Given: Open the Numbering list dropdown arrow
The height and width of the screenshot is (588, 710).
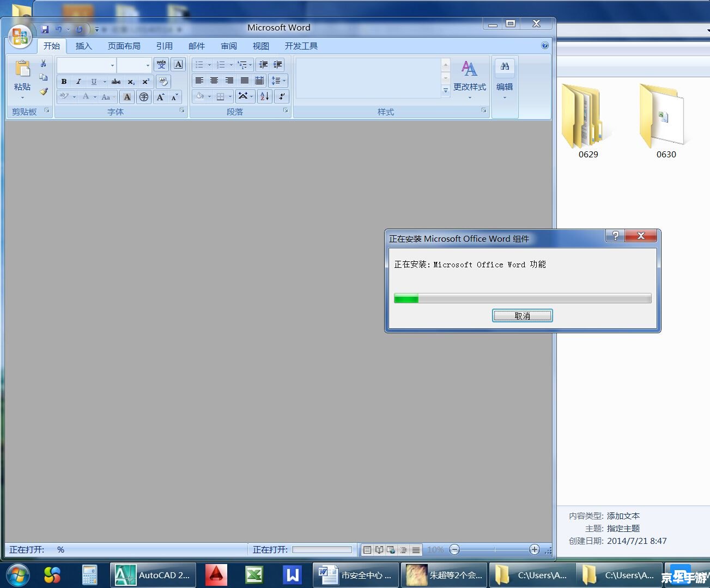Looking at the screenshot, I should (231, 65).
